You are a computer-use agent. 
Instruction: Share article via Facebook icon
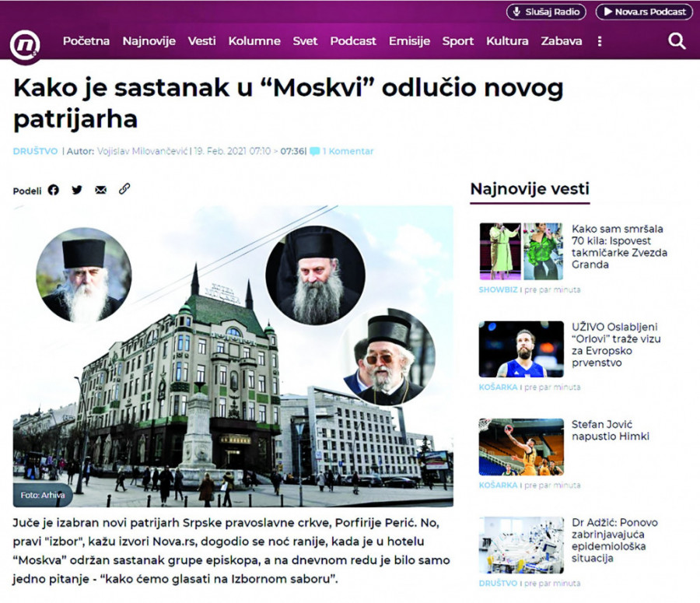tap(53, 190)
